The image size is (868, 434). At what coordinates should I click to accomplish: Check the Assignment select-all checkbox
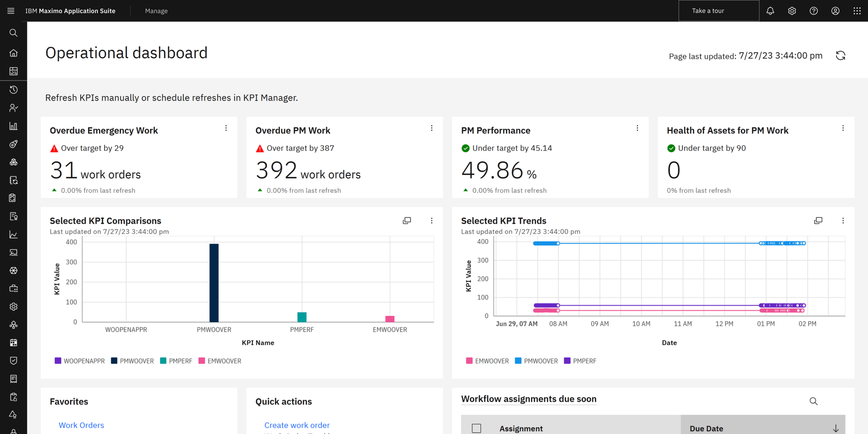tap(476, 428)
